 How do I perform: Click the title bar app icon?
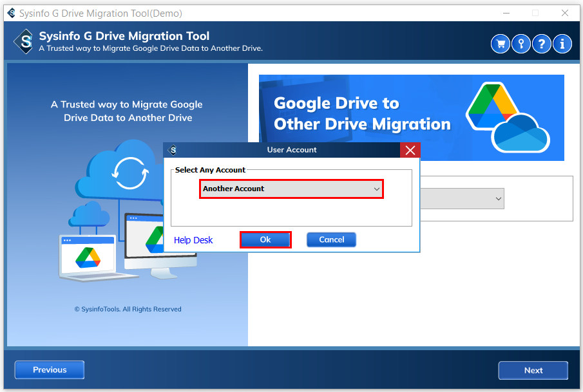click(12, 13)
